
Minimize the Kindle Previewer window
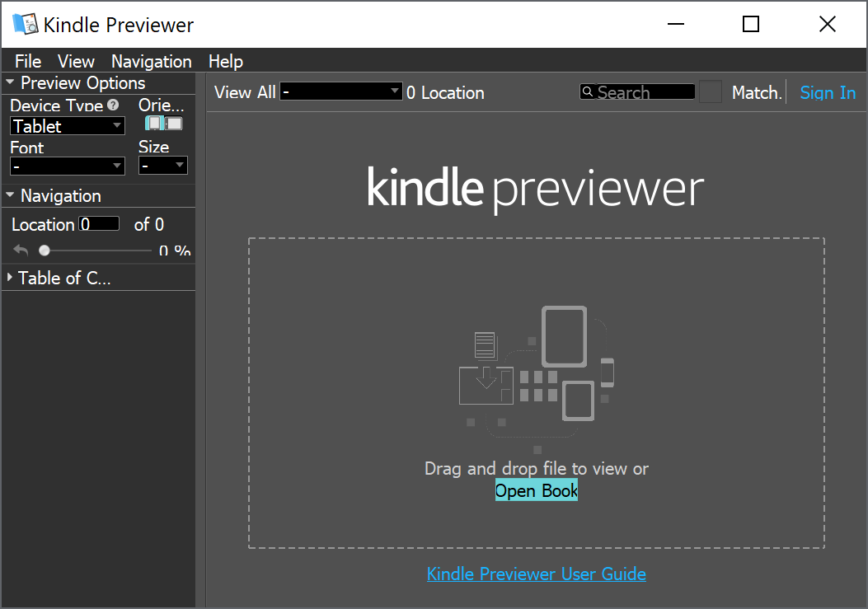(x=676, y=24)
